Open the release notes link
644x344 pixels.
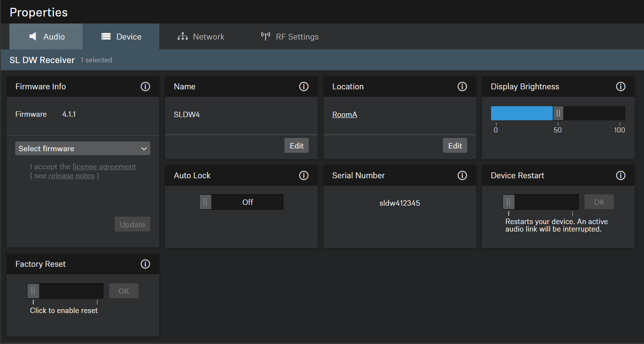pos(71,176)
